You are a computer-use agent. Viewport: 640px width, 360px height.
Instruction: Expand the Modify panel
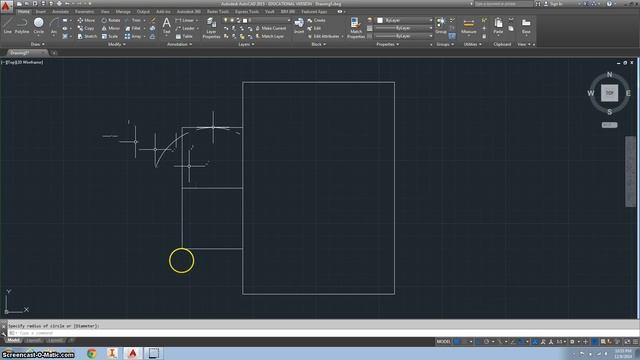tap(116, 44)
